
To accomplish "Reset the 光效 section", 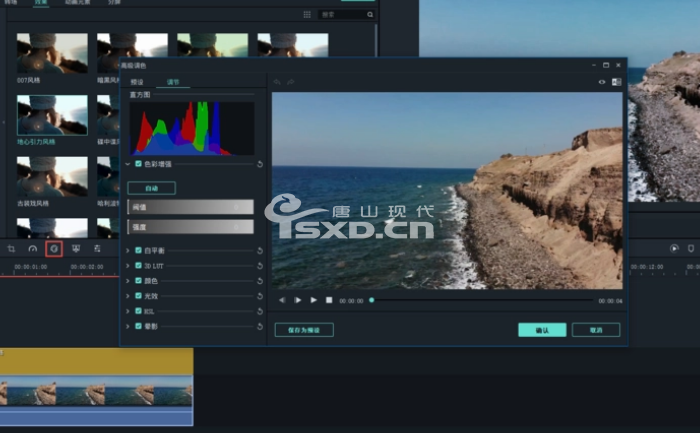I will [x=260, y=296].
